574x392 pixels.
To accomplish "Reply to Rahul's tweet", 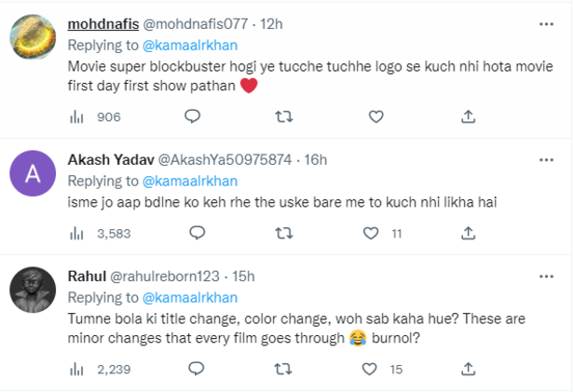I will (197, 369).
